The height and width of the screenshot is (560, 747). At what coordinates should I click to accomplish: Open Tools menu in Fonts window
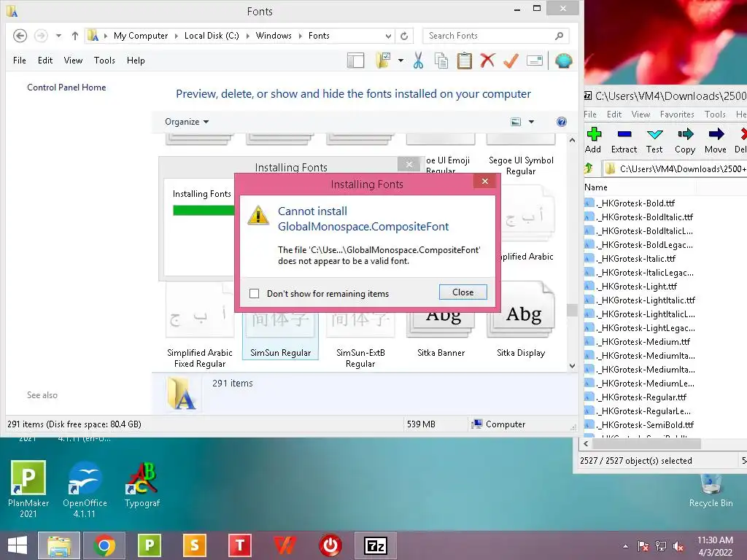point(104,61)
